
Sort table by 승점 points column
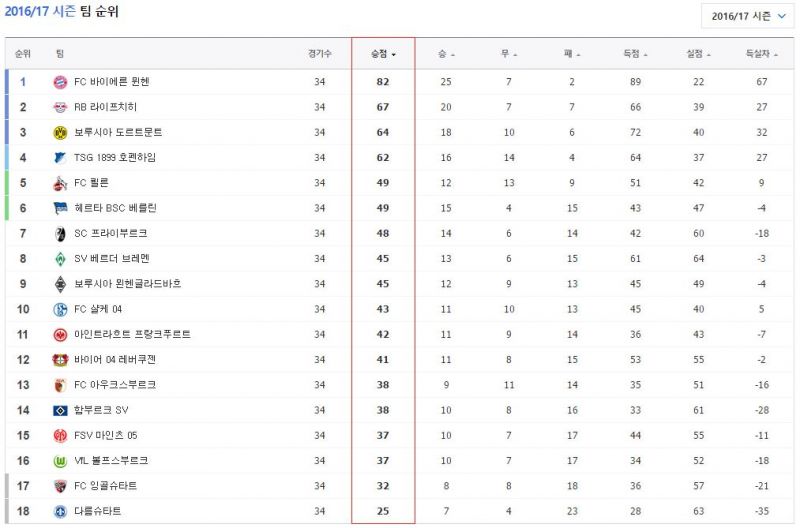point(382,54)
